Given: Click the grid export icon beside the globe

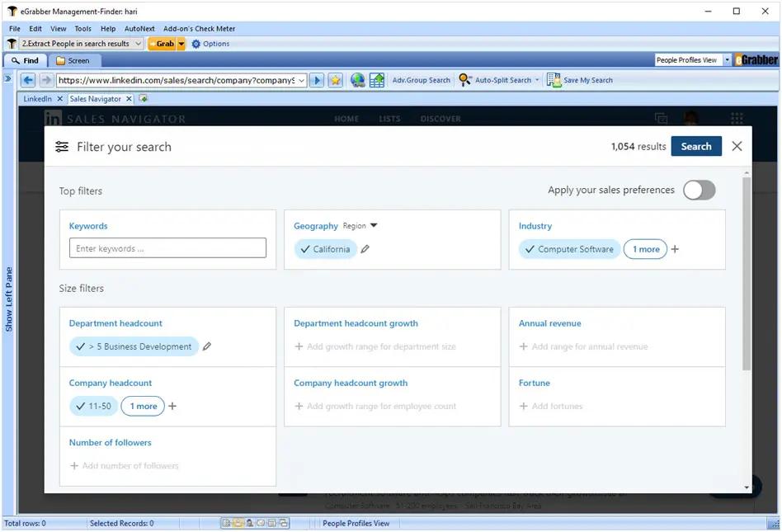Looking at the screenshot, I should pyautogui.click(x=376, y=80).
